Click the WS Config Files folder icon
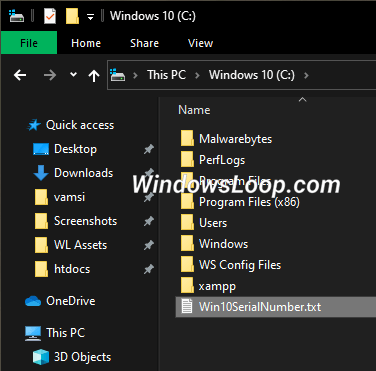The image size is (376, 371). point(187,264)
